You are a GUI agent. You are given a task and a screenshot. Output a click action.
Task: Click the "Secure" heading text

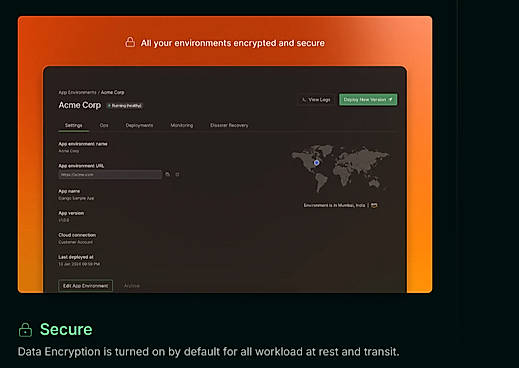(x=66, y=329)
